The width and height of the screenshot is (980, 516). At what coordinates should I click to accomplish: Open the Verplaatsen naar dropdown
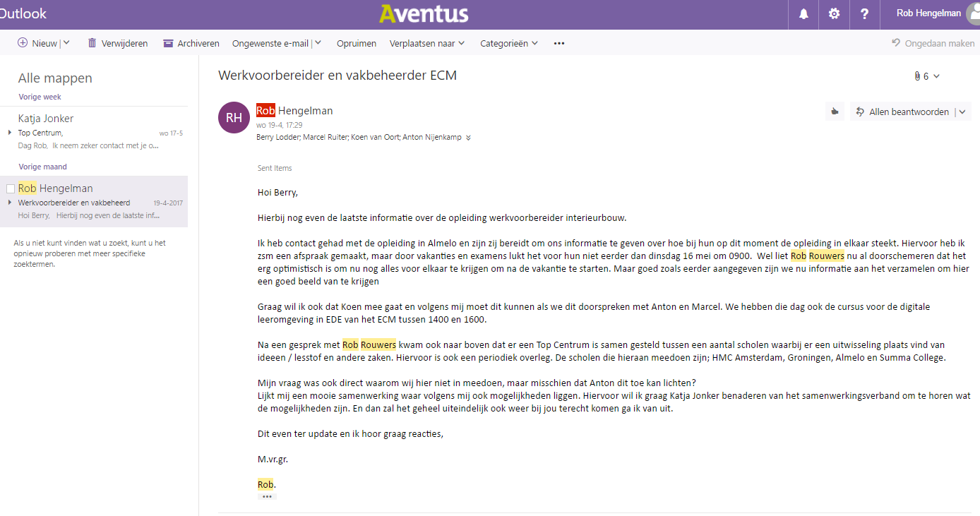click(x=427, y=43)
